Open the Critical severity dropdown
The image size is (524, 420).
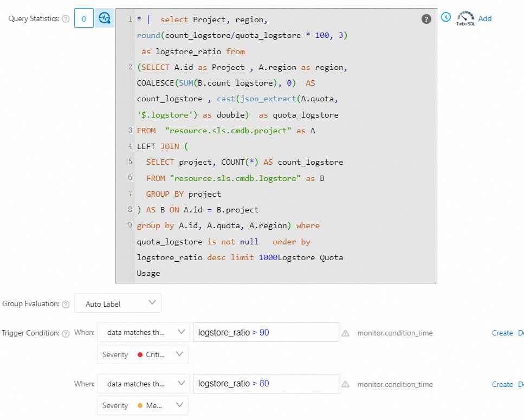click(143, 354)
